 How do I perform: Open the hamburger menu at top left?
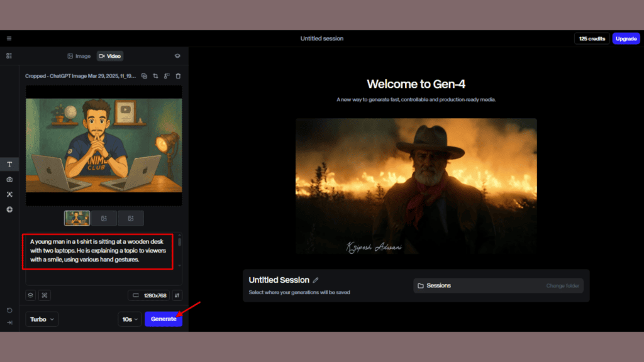tap(9, 38)
